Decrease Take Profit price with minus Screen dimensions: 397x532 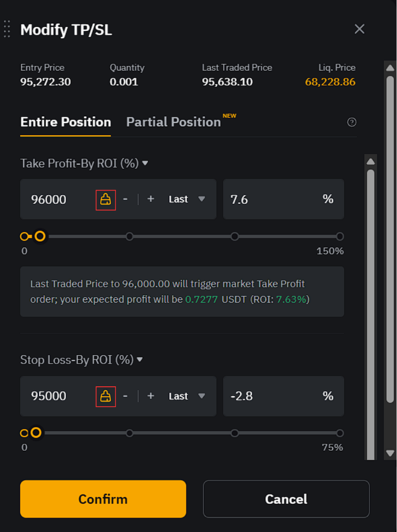click(125, 199)
